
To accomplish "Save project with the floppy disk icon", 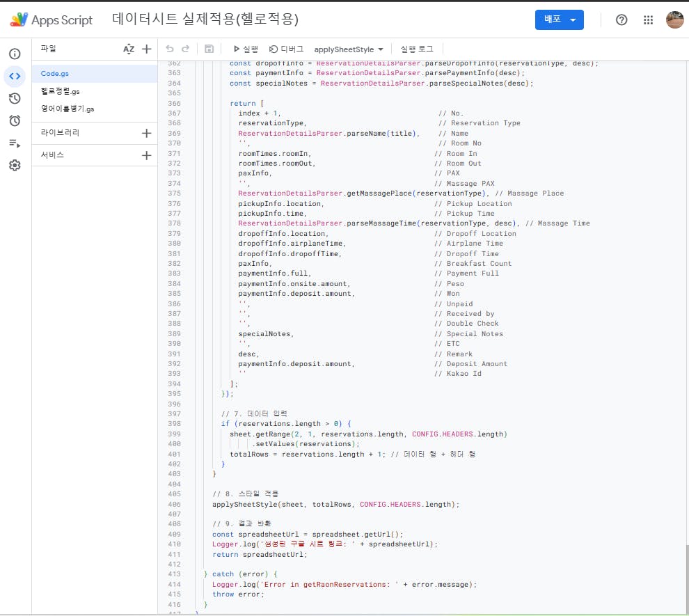I will (209, 49).
